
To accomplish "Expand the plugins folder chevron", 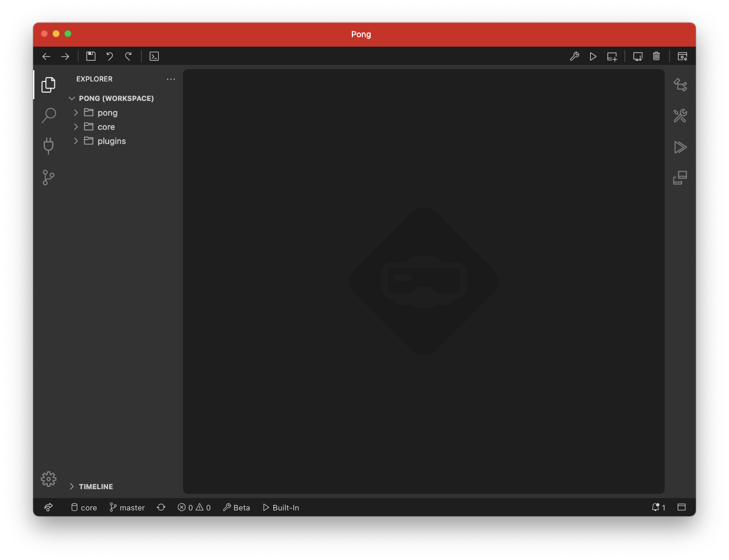I will point(76,141).
